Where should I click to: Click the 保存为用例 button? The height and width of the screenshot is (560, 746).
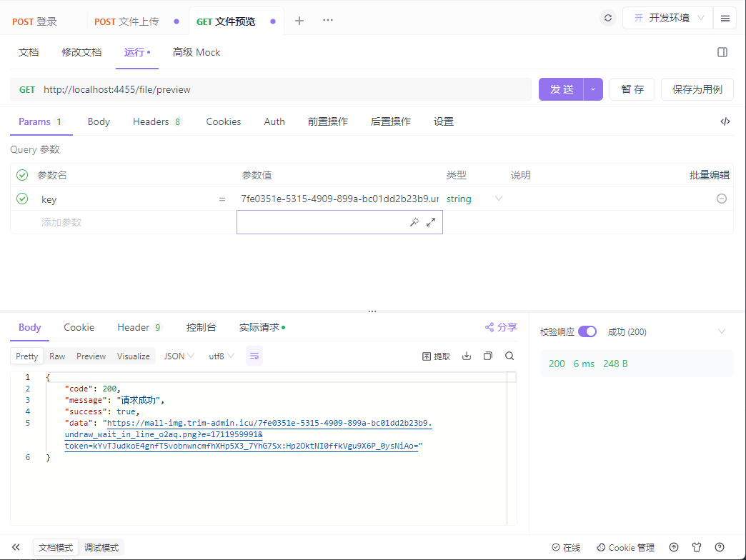(x=697, y=89)
